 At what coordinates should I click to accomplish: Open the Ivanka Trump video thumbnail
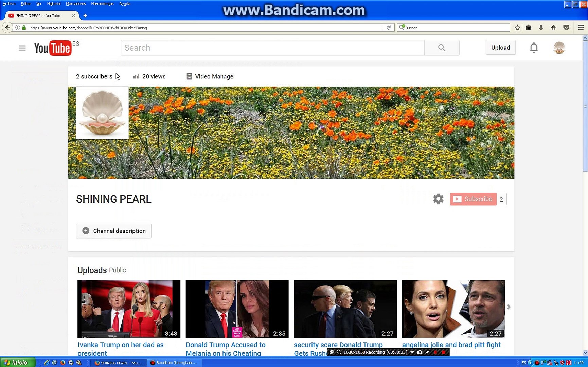click(129, 309)
